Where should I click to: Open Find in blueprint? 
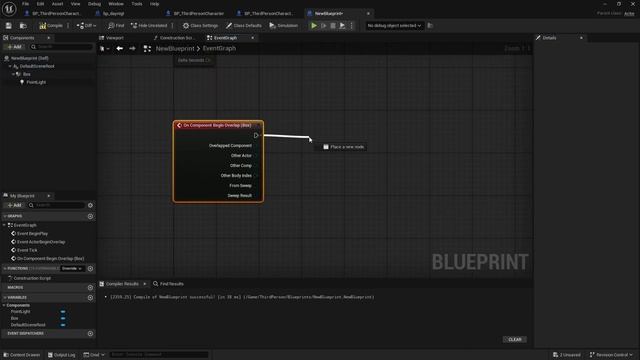[x=116, y=26]
